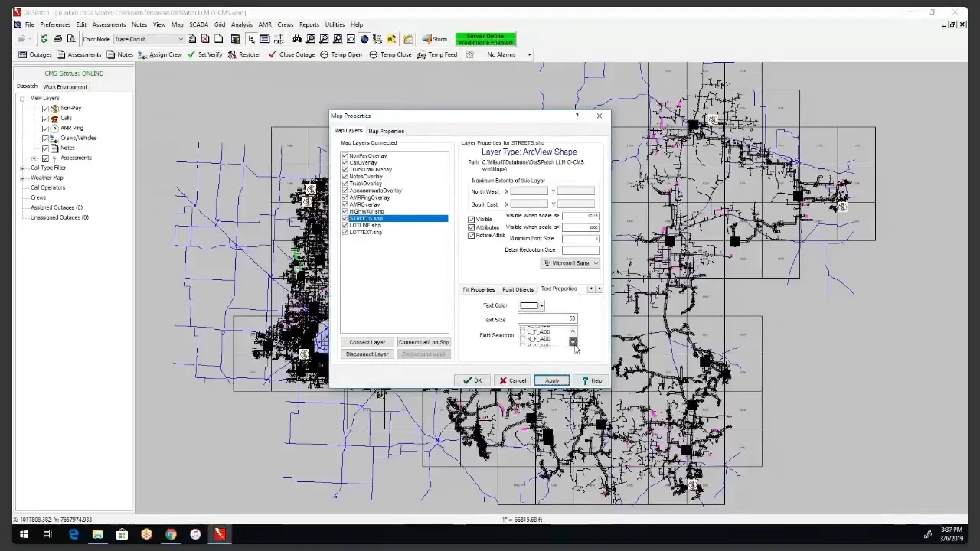The width and height of the screenshot is (980, 551).
Task: Click Cancel in Map Properties dialog
Action: [513, 380]
